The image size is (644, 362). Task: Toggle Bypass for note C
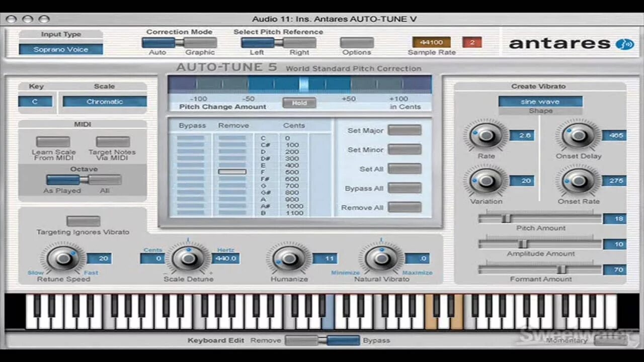click(x=191, y=138)
